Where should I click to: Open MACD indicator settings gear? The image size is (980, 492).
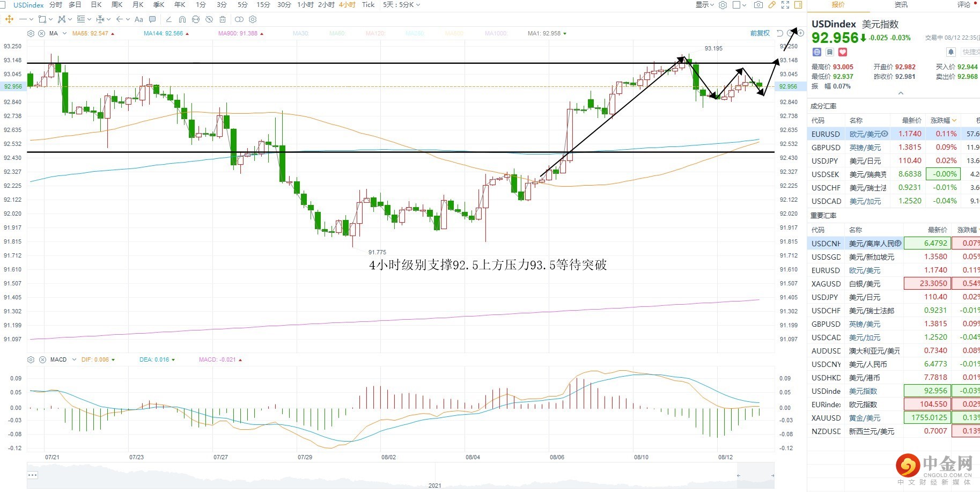click(x=31, y=359)
